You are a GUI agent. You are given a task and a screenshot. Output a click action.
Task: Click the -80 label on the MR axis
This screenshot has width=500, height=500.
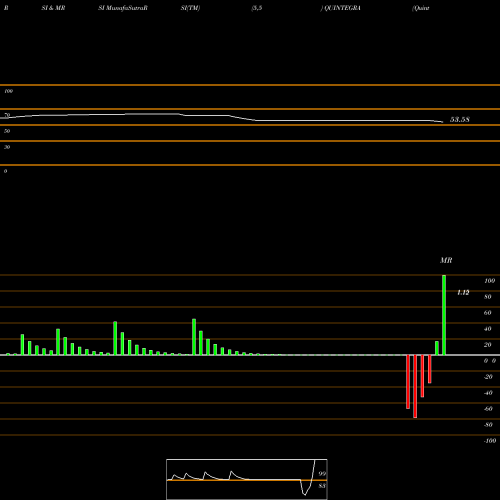coord(488,425)
